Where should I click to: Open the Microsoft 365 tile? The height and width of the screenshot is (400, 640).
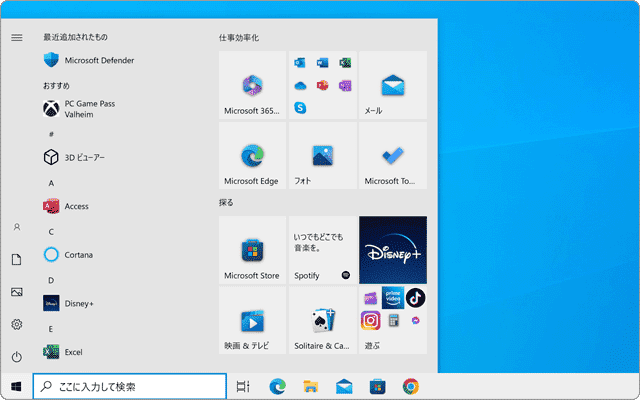coord(252,85)
